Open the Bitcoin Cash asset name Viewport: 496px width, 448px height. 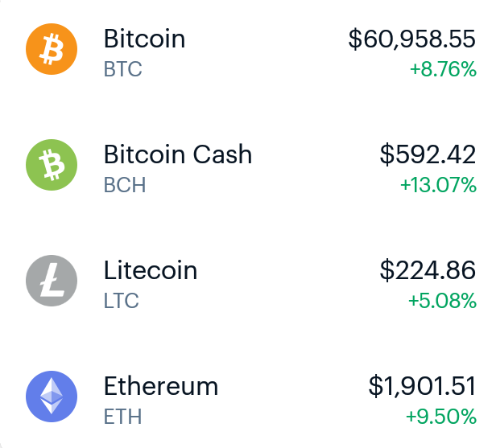(178, 154)
